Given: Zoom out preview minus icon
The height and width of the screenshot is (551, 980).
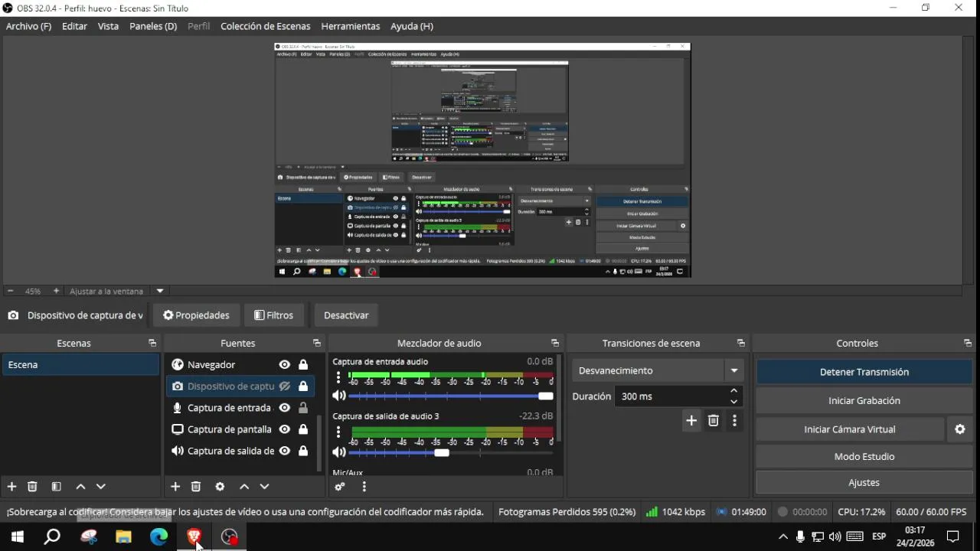Looking at the screenshot, I should [10, 291].
